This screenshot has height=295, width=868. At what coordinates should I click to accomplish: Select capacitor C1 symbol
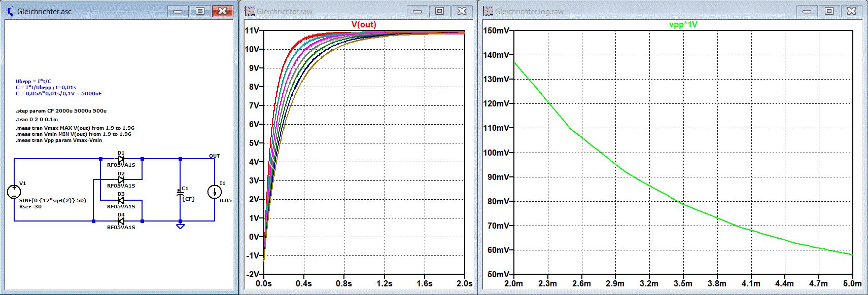[x=180, y=192]
